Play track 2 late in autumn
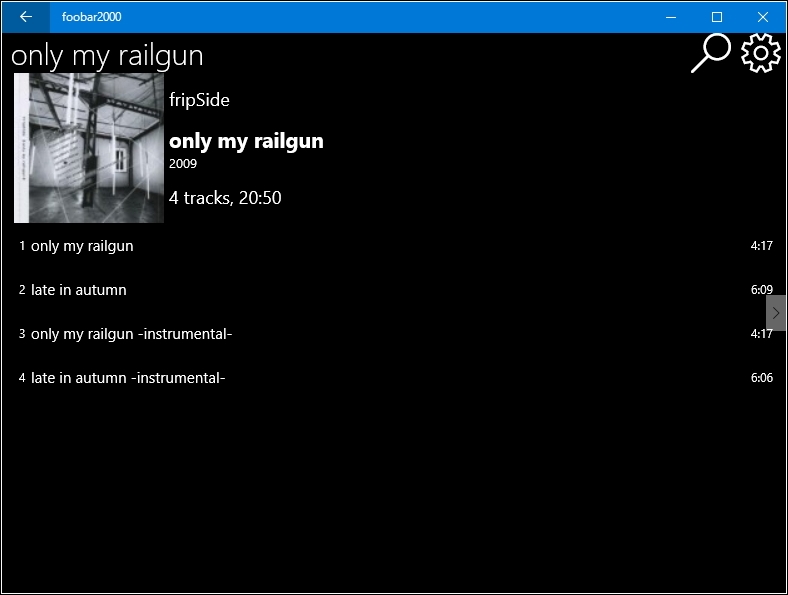This screenshot has width=788, height=595. (x=396, y=290)
